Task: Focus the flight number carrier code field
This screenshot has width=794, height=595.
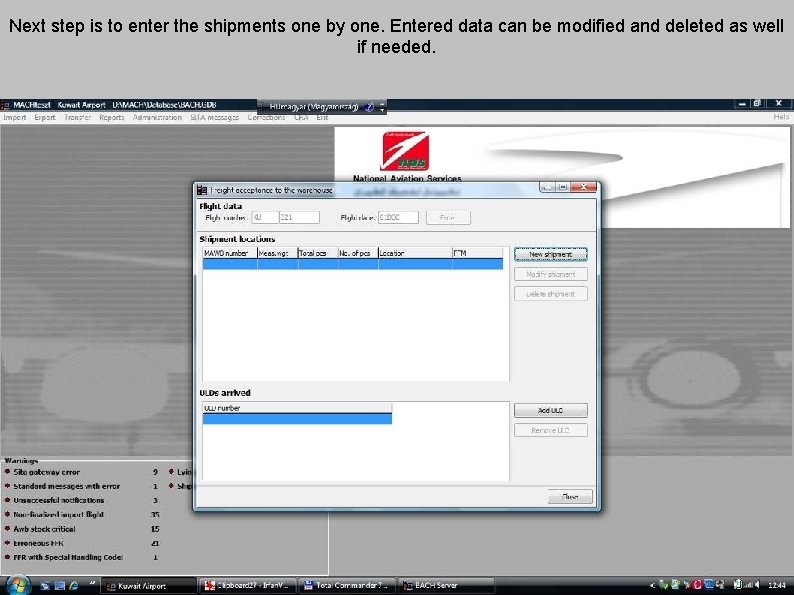Action: tap(265, 217)
